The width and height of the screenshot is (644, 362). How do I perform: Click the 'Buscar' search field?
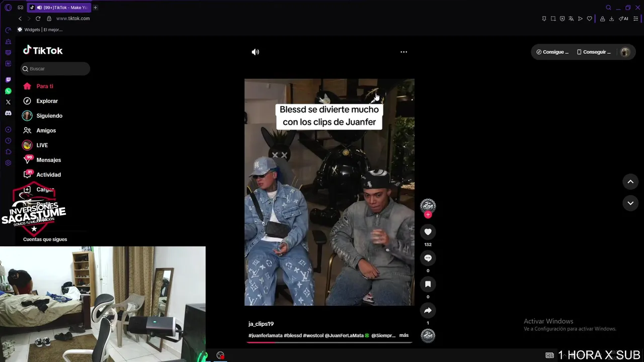point(55,69)
